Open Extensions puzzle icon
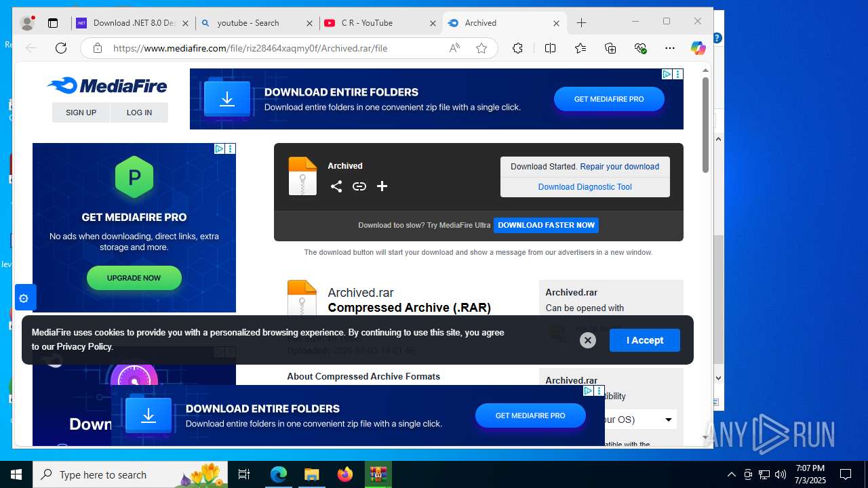 (517, 48)
